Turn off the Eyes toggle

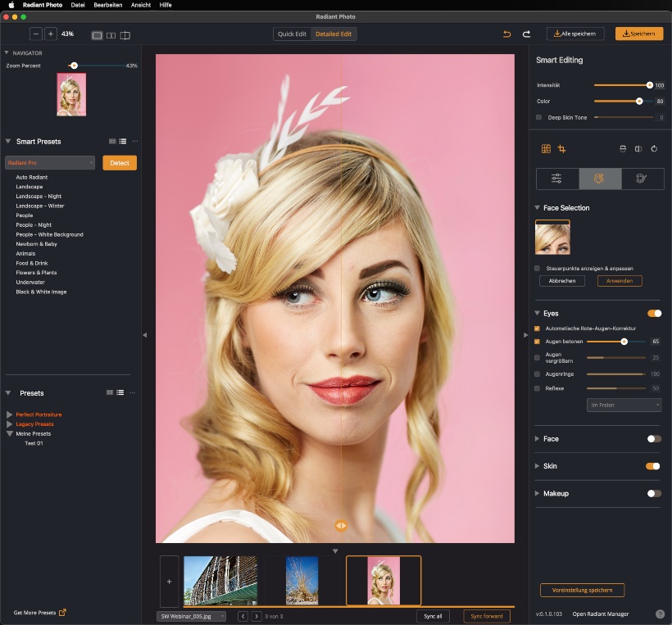pyautogui.click(x=655, y=314)
